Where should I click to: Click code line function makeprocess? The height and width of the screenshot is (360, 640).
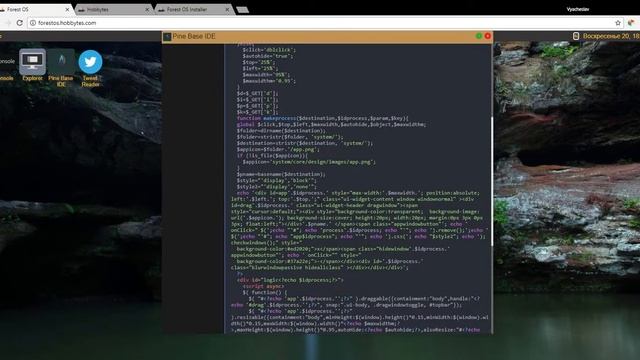[322, 118]
